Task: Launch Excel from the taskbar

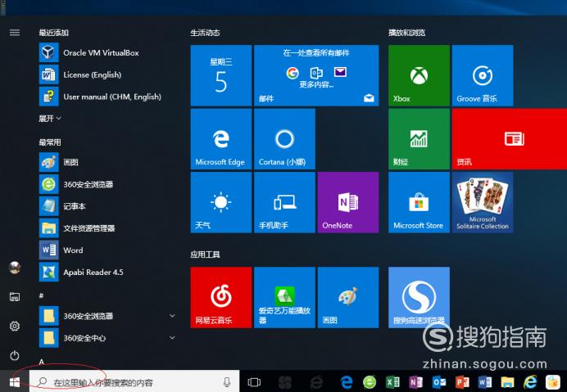Action: pos(392,382)
